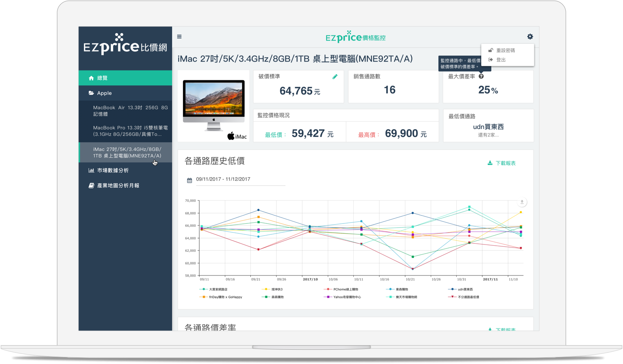Click 下載報表 link for 各通路價差率
Image resolution: width=623 pixels, height=364 pixels.
502,329
